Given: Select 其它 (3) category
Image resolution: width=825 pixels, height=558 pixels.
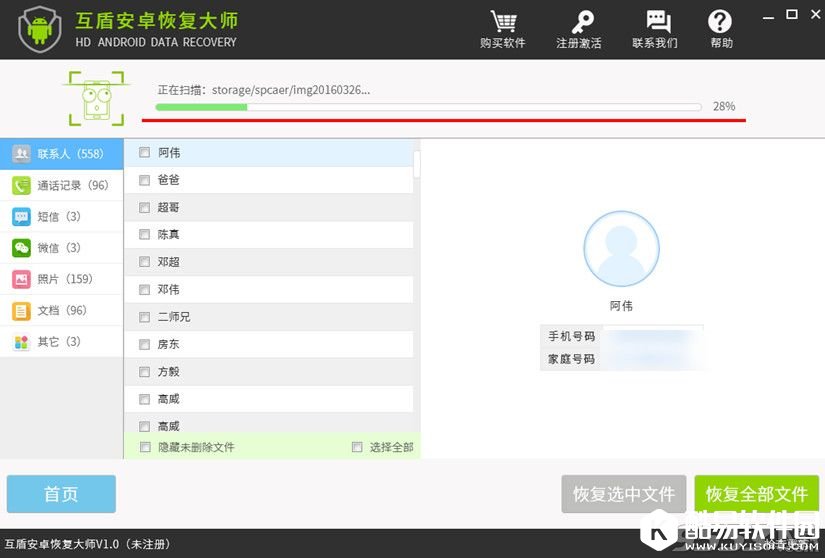Looking at the screenshot, I should pyautogui.click(x=62, y=342).
